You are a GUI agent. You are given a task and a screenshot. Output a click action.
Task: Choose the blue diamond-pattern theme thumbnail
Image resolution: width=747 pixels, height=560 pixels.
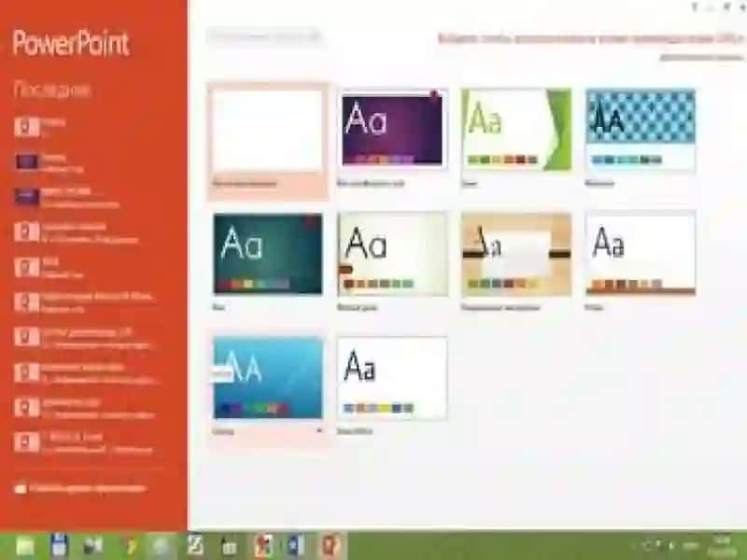pos(641,129)
